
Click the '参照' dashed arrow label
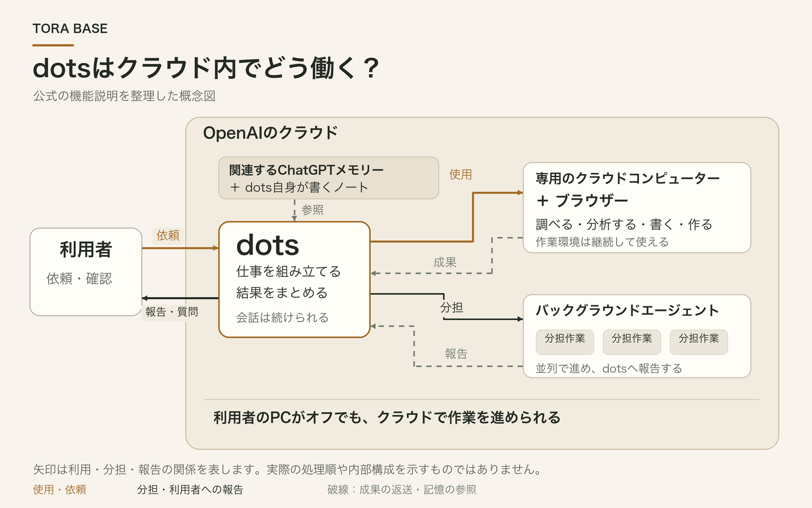pyautogui.click(x=313, y=210)
